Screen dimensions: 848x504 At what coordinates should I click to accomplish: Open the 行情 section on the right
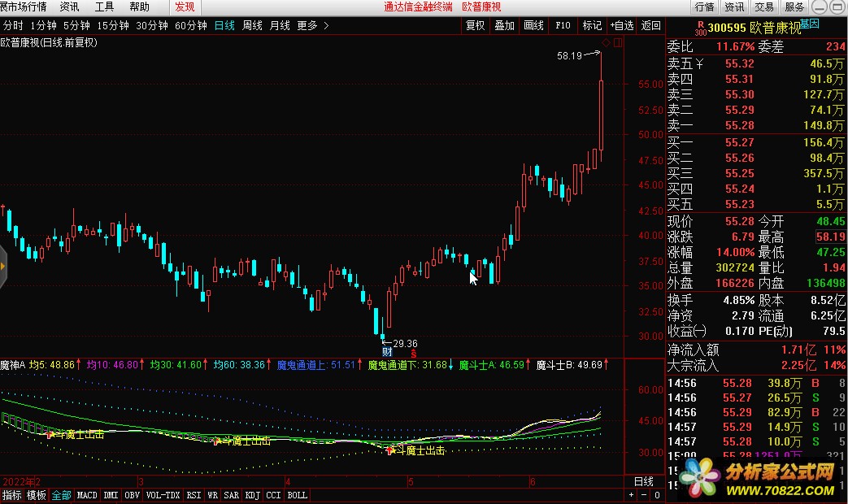704,7
